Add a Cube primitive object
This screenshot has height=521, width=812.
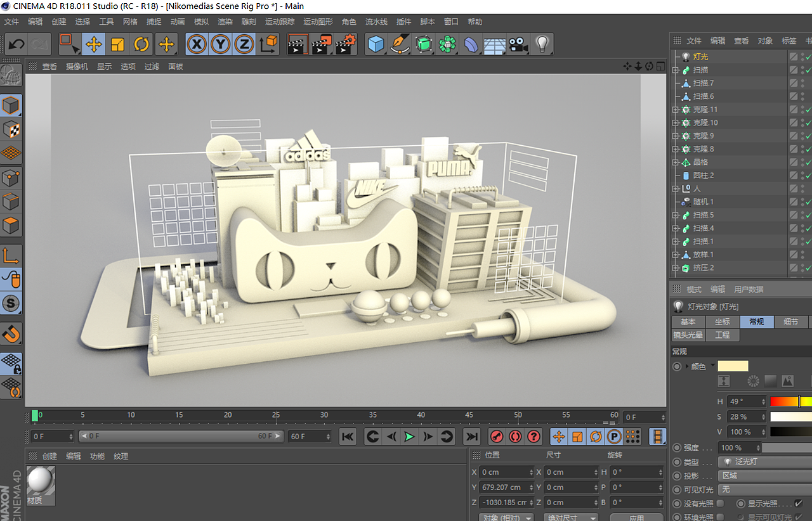tap(377, 44)
